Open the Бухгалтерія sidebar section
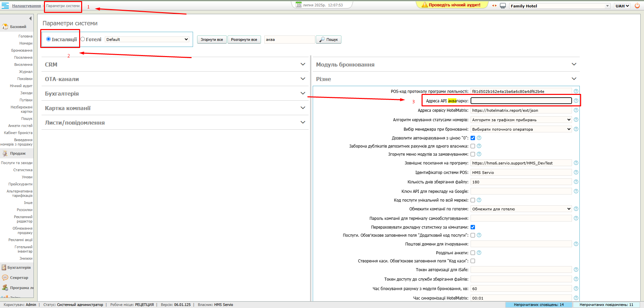Viewport: 644px width, 308px height. (x=19, y=267)
